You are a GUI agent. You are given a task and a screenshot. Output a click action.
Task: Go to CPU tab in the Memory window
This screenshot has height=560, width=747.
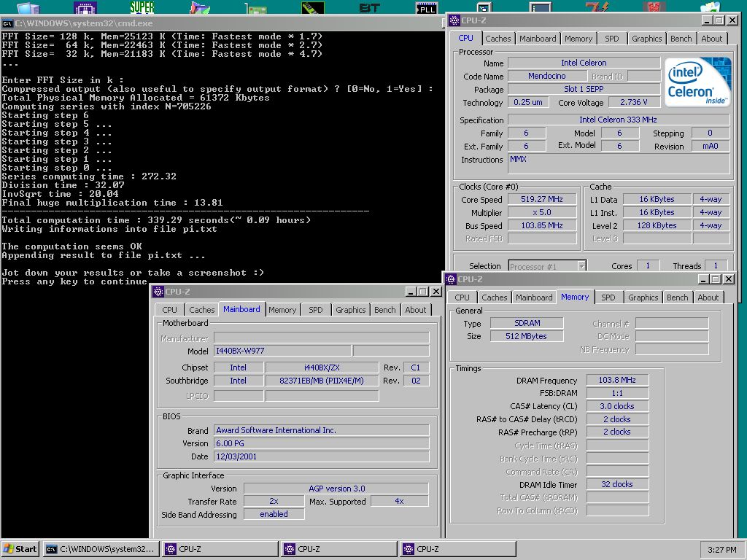point(462,297)
